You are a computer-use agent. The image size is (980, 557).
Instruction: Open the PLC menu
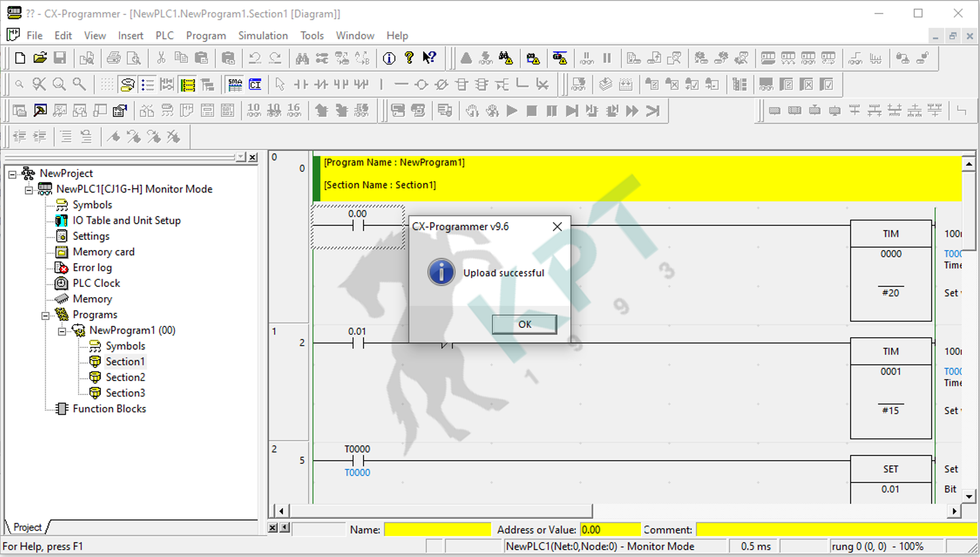coord(164,35)
